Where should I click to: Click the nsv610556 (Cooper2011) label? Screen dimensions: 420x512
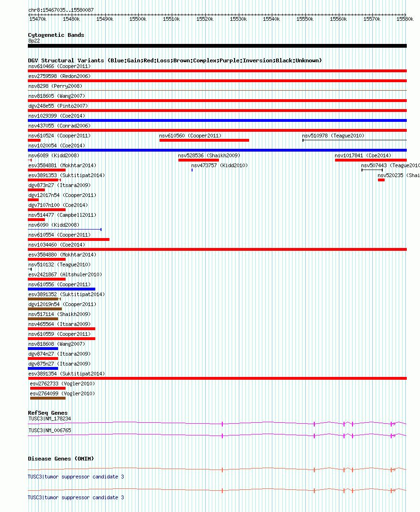tap(59, 284)
